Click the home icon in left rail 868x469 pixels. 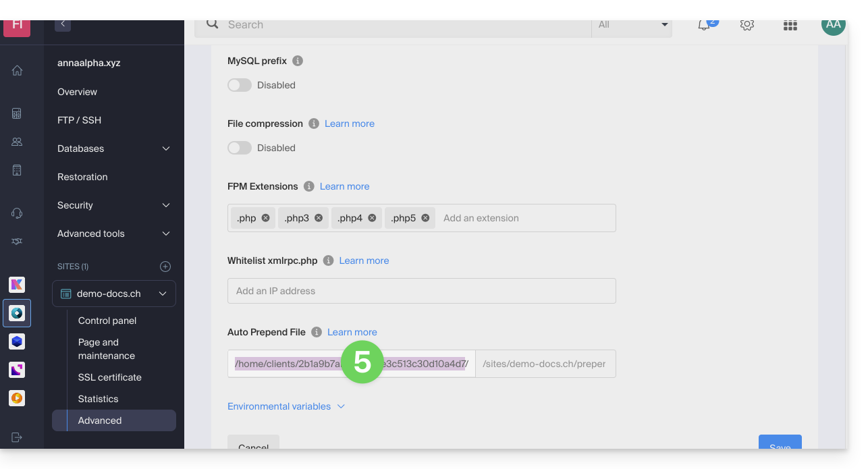click(17, 71)
